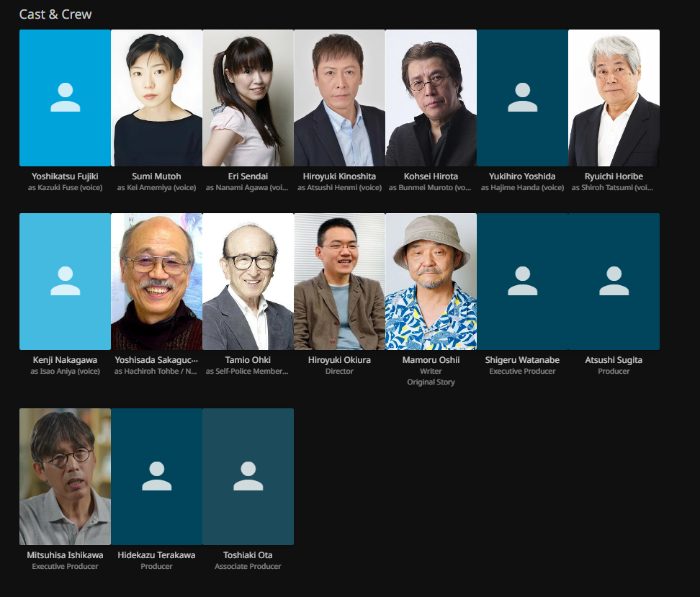Click the Tamio Ohki name link
The image size is (700, 597).
248,360
